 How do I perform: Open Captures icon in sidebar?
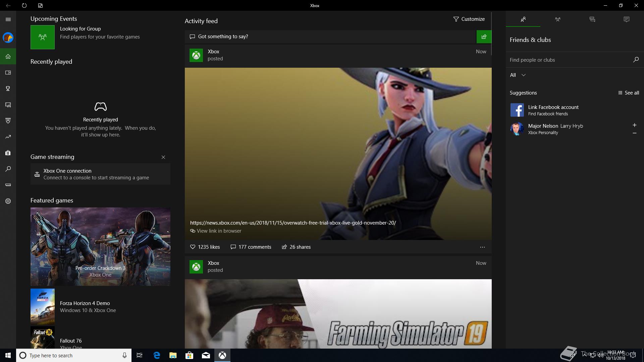(x=8, y=105)
